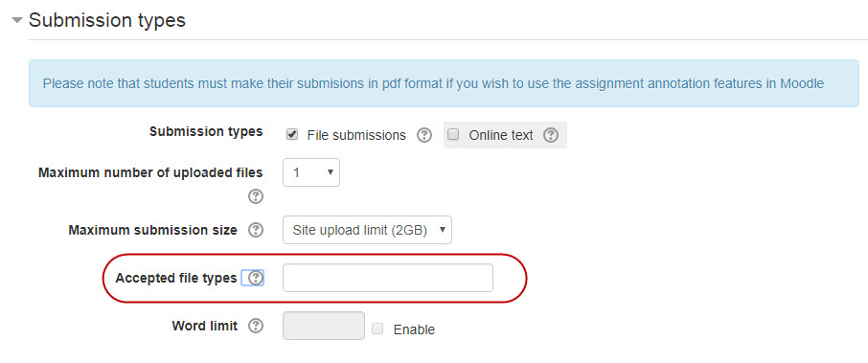Click the File submissions label text
Screen dimensions: 868x363
tap(356, 135)
